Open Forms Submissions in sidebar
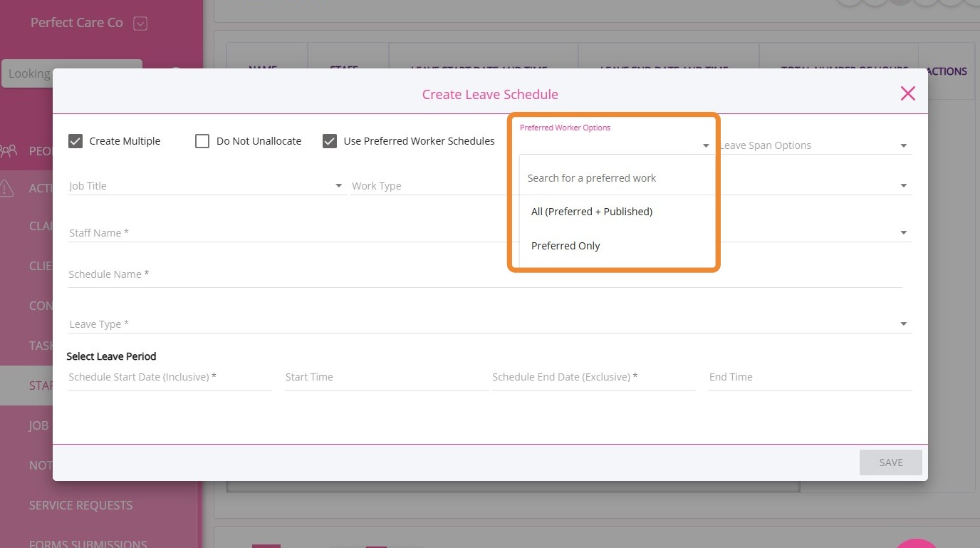Screen dimensions: 980x548 (x=88, y=544)
